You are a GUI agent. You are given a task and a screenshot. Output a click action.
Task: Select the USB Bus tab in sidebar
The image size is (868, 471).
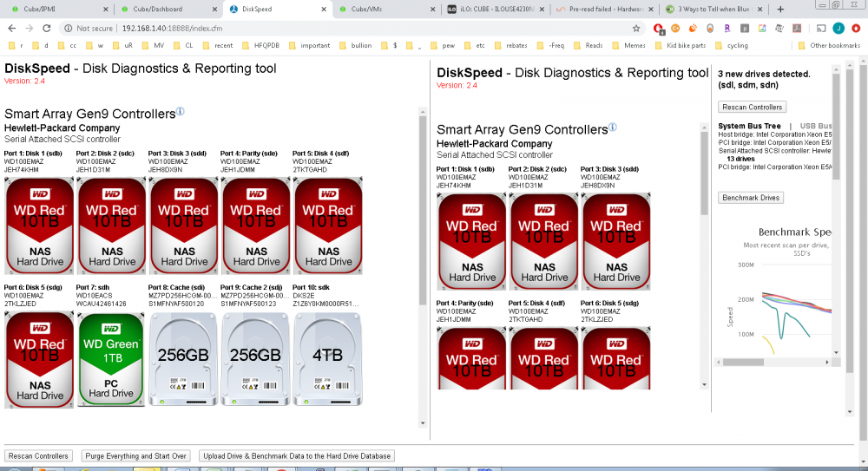tap(815, 126)
